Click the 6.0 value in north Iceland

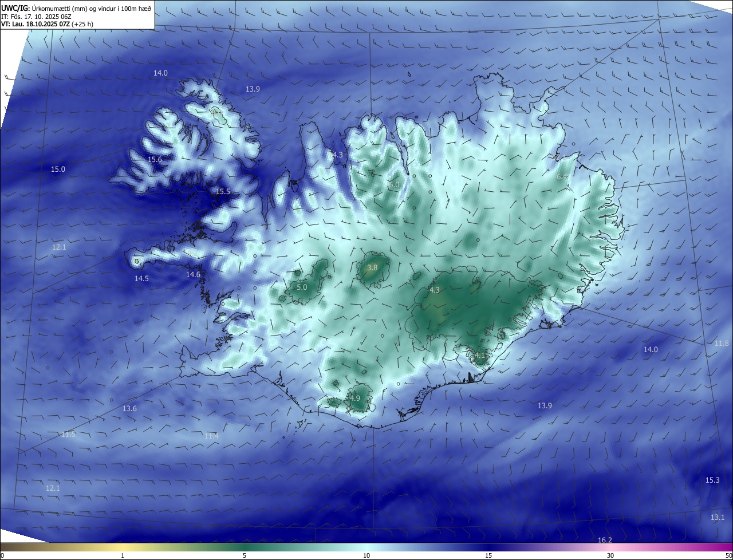393,185
